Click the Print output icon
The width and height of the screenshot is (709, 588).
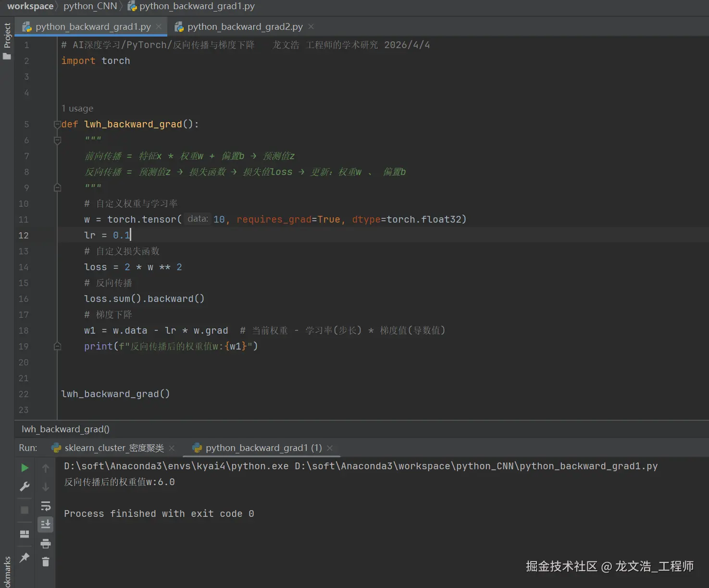(46, 544)
